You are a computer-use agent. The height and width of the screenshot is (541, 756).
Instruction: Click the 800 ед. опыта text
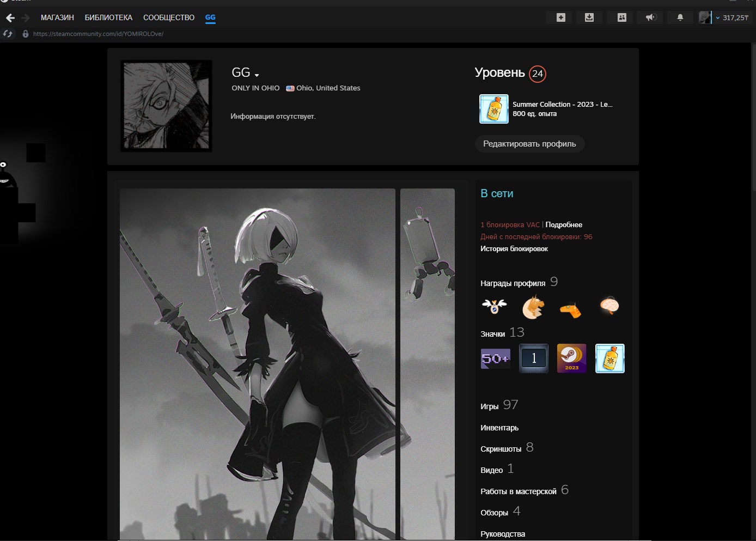pos(534,114)
